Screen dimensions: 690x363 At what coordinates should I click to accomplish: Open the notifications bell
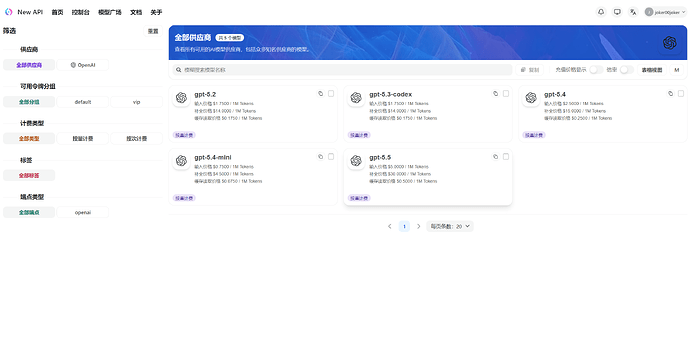pyautogui.click(x=601, y=12)
